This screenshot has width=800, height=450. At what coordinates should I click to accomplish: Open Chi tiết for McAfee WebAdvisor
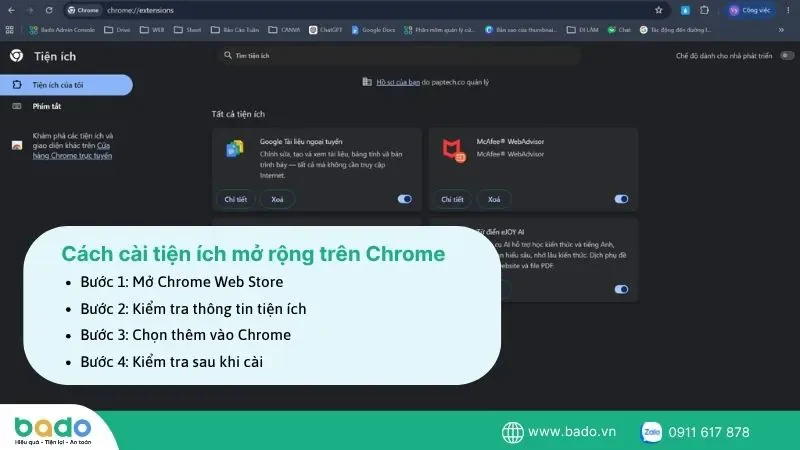(453, 199)
